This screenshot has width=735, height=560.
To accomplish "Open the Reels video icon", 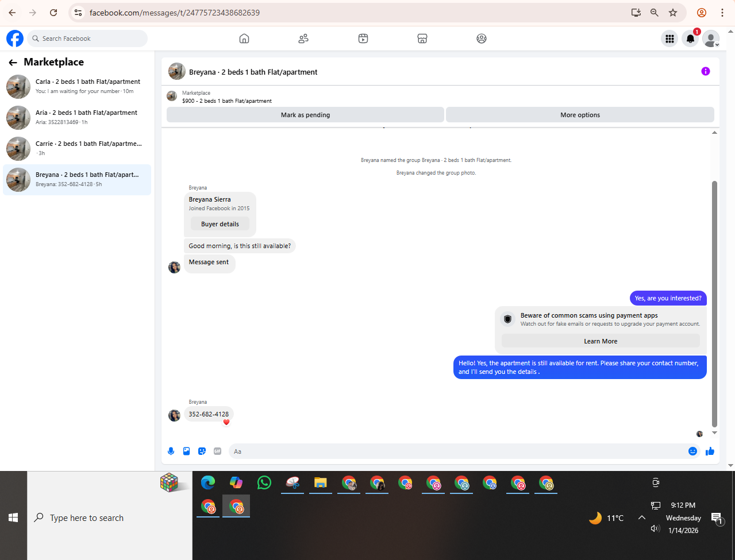I will pyautogui.click(x=363, y=38).
